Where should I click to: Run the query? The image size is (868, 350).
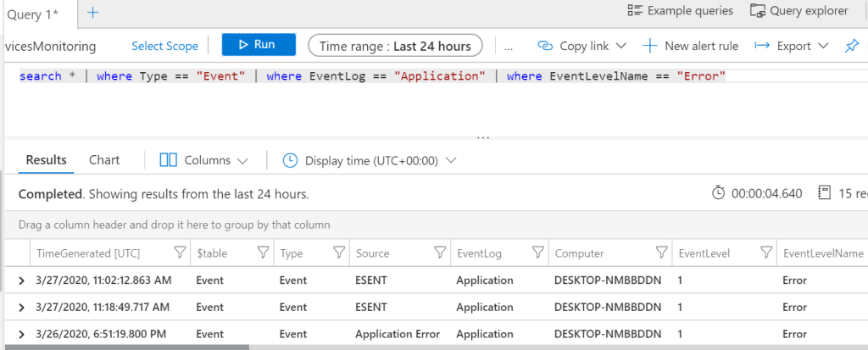point(259,45)
